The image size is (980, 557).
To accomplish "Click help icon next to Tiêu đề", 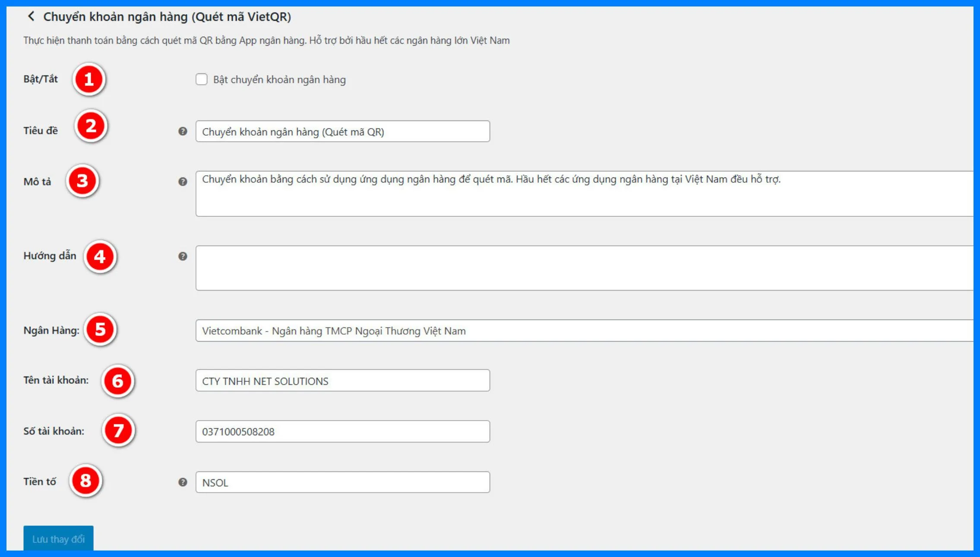I will (183, 131).
